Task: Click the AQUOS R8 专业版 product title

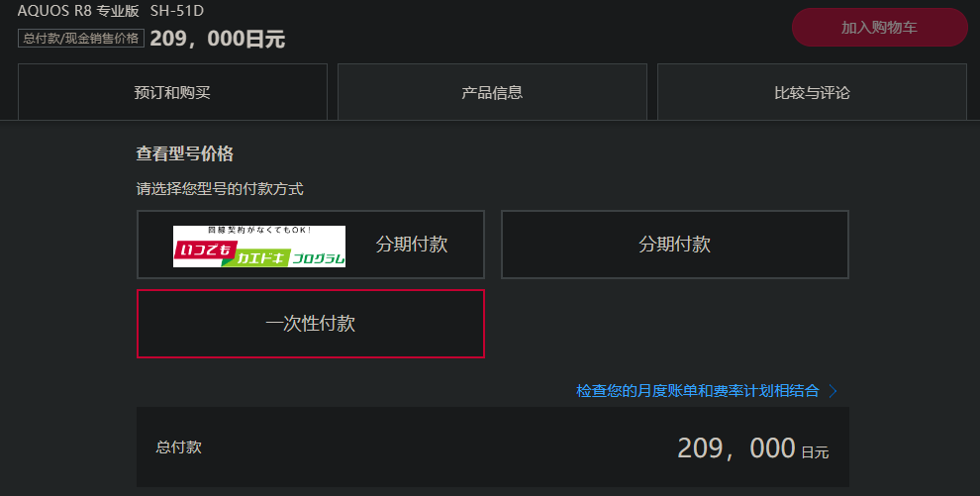Action: coord(78,11)
